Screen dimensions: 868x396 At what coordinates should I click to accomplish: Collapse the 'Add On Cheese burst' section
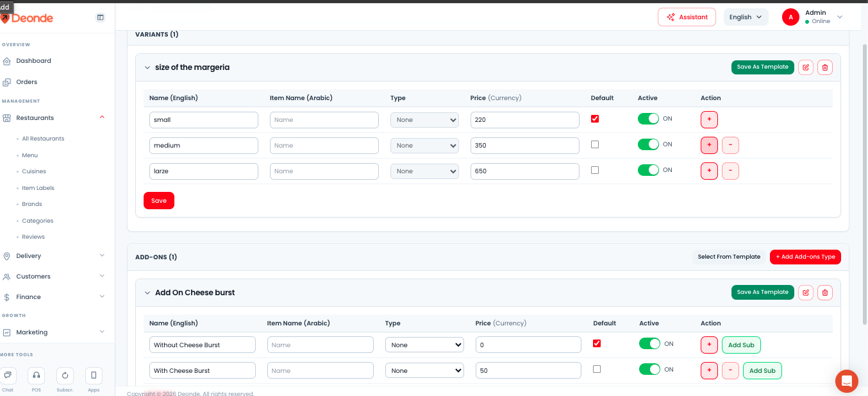point(147,293)
